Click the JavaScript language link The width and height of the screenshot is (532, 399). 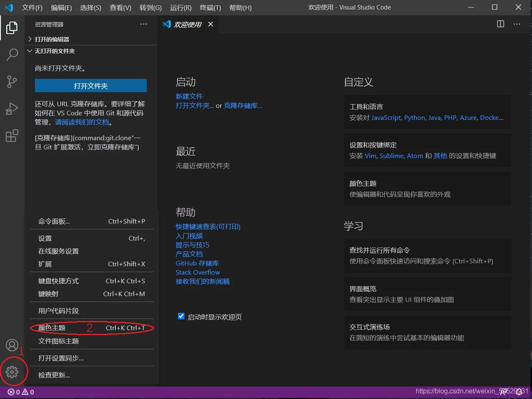(x=386, y=117)
